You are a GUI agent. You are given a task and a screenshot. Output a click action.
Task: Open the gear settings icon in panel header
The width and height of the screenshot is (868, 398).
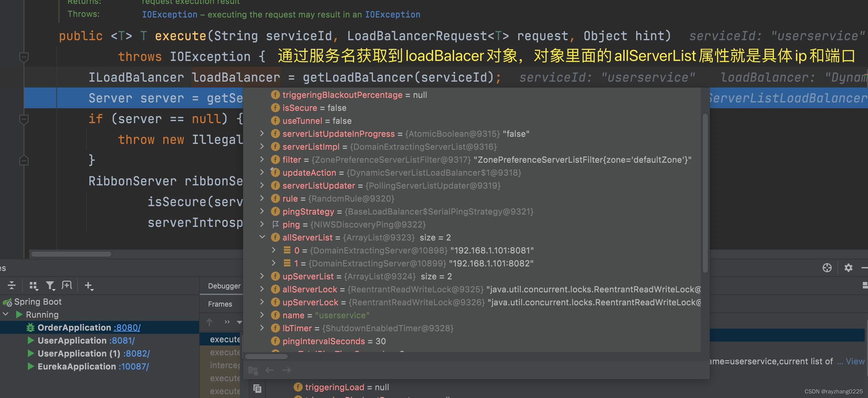(848, 268)
